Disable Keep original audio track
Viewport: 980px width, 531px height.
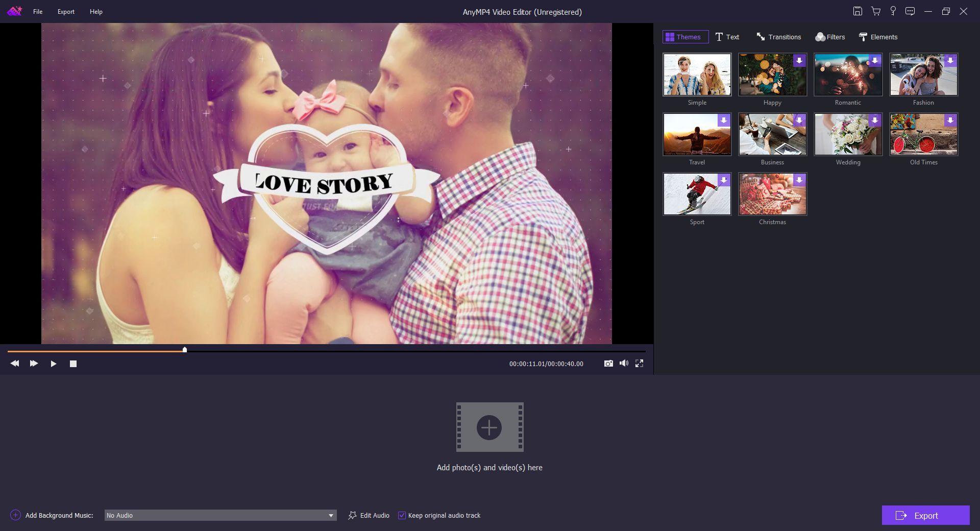pos(402,515)
